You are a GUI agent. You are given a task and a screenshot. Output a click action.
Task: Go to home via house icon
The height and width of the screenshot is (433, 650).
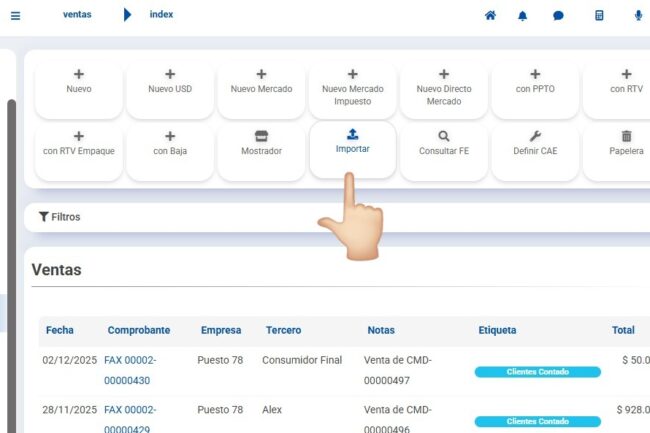[490, 16]
